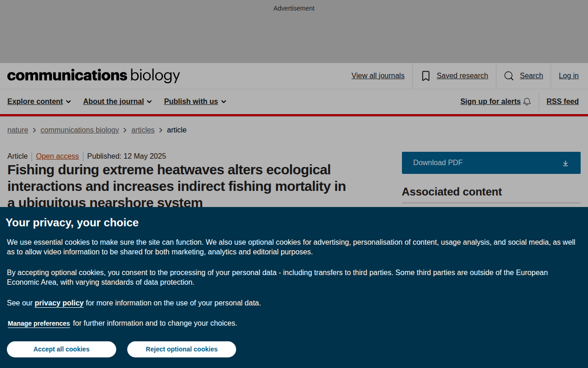Click the download arrow icon on PDF button
This screenshot has width=588, height=368.
(565, 163)
